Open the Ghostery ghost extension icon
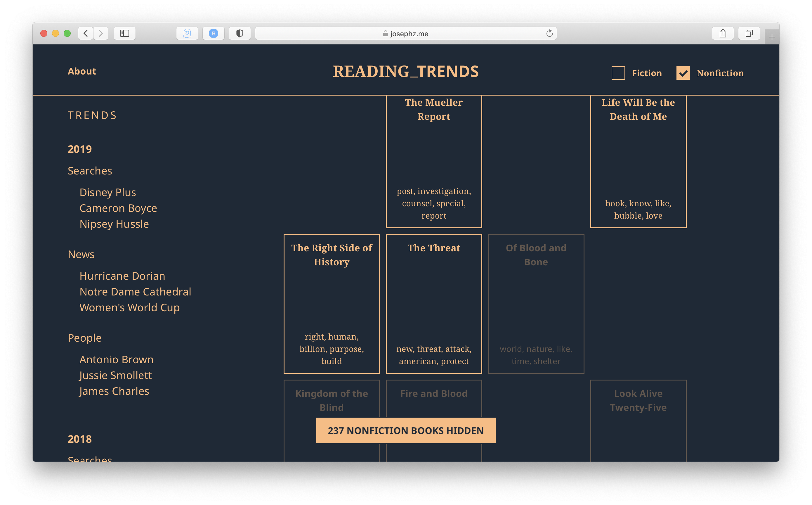The height and width of the screenshot is (505, 812). (x=187, y=33)
